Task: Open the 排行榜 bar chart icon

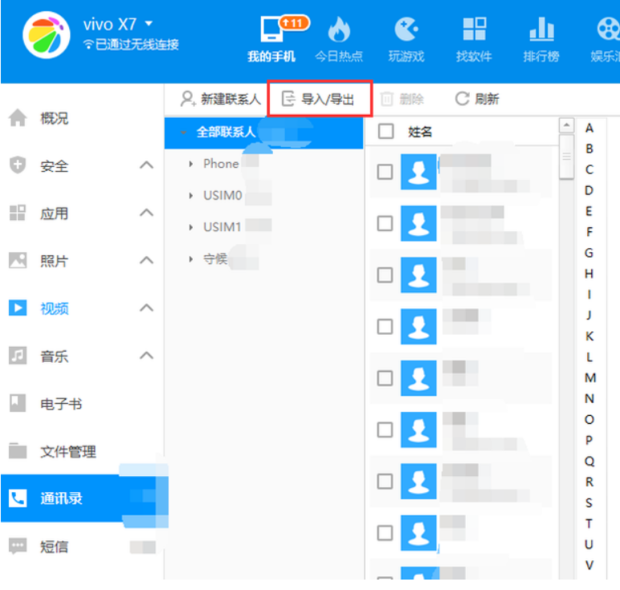Action: [541, 29]
